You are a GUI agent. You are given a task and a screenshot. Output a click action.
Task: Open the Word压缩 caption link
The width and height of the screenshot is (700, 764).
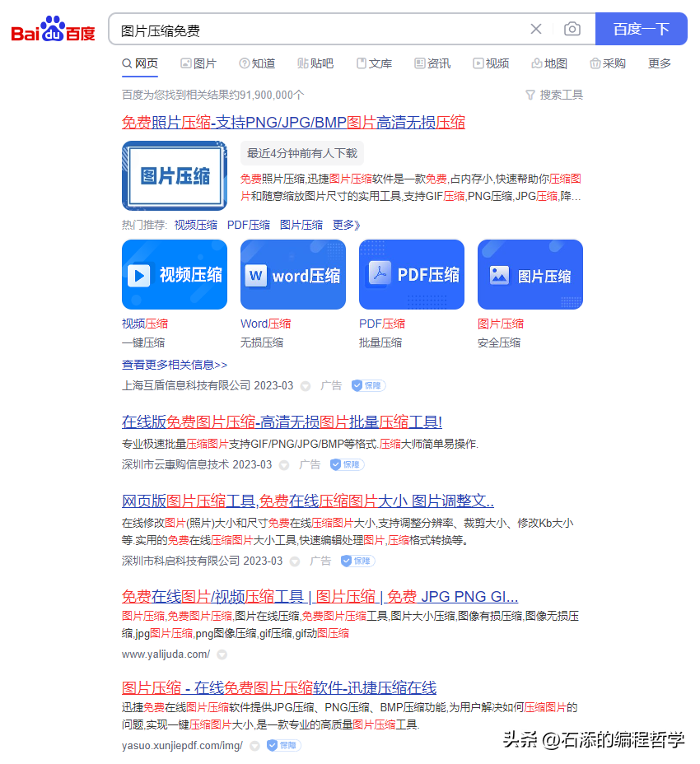pos(266,324)
